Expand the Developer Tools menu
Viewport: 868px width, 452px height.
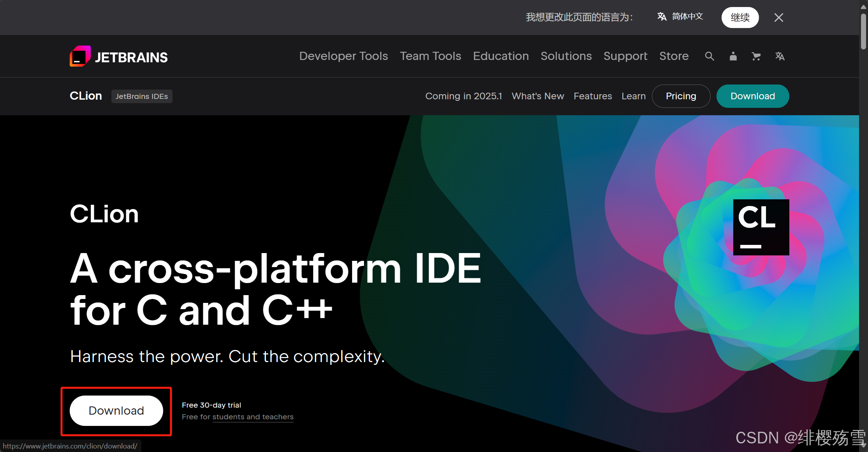click(343, 56)
